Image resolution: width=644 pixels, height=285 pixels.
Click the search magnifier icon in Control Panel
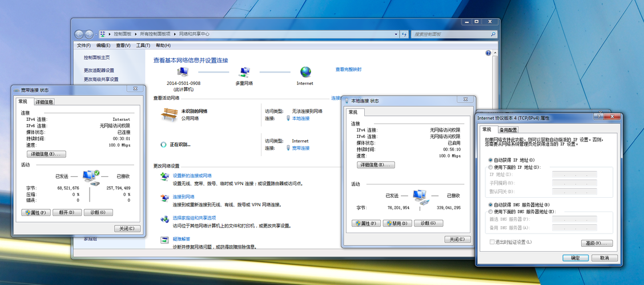493,34
